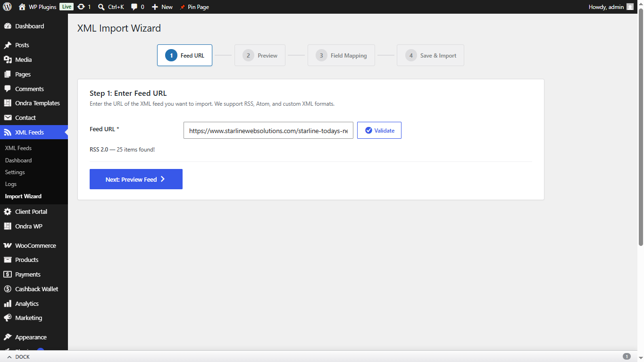Viewport: 644px width, 362px height.
Task: Open Settings under XML Feeds
Action: 15,172
